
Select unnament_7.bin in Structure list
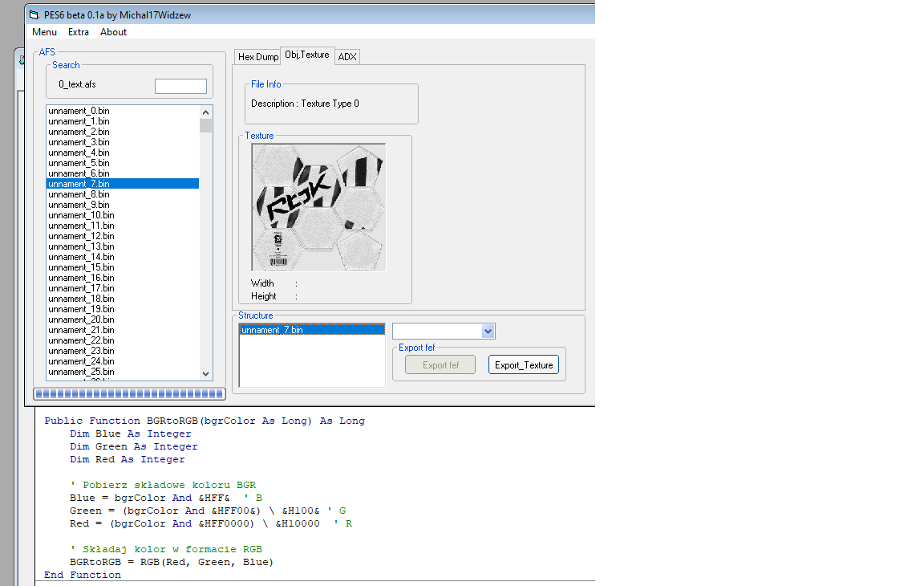coord(312,330)
